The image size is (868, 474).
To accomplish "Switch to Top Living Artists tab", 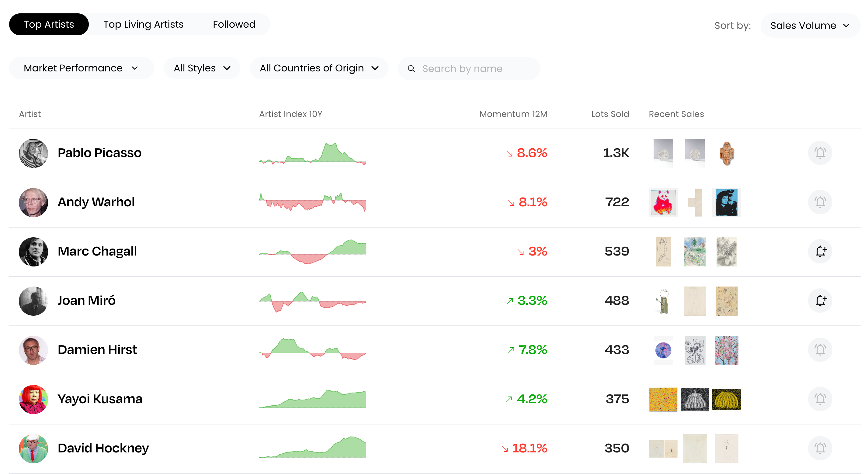I will coord(143,24).
